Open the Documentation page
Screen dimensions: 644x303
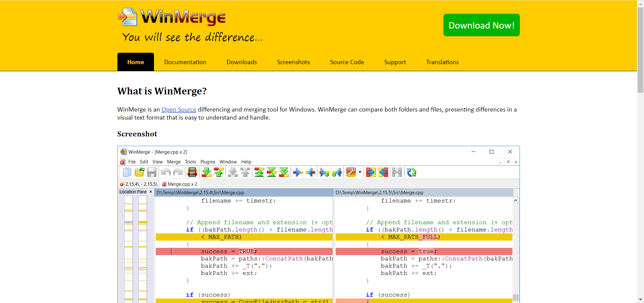[x=185, y=62]
